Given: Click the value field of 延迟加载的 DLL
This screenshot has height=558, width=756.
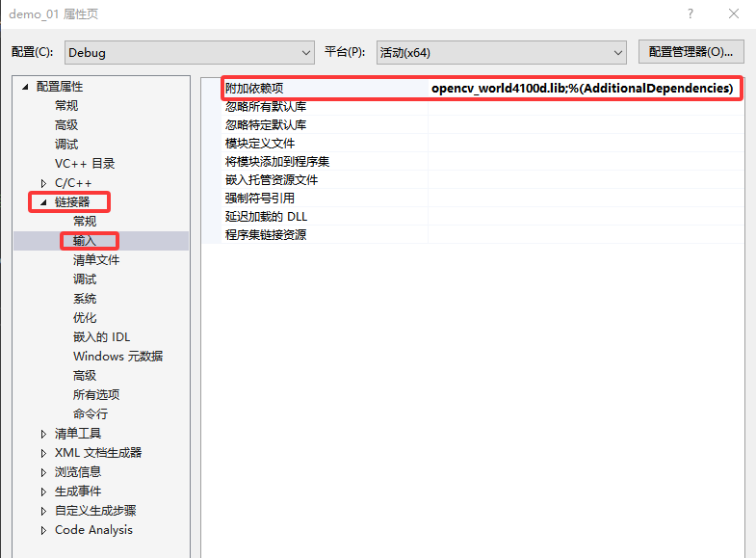Looking at the screenshot, I should (x=586, y=217).
